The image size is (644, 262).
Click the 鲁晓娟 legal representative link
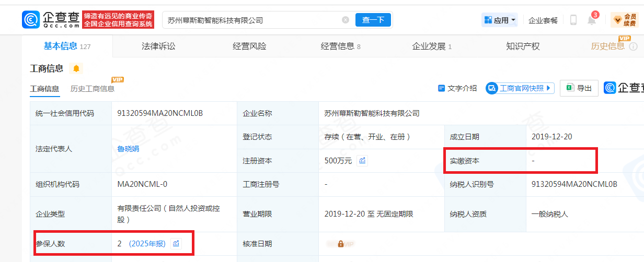pyautogui.click(x=128, y=149)
